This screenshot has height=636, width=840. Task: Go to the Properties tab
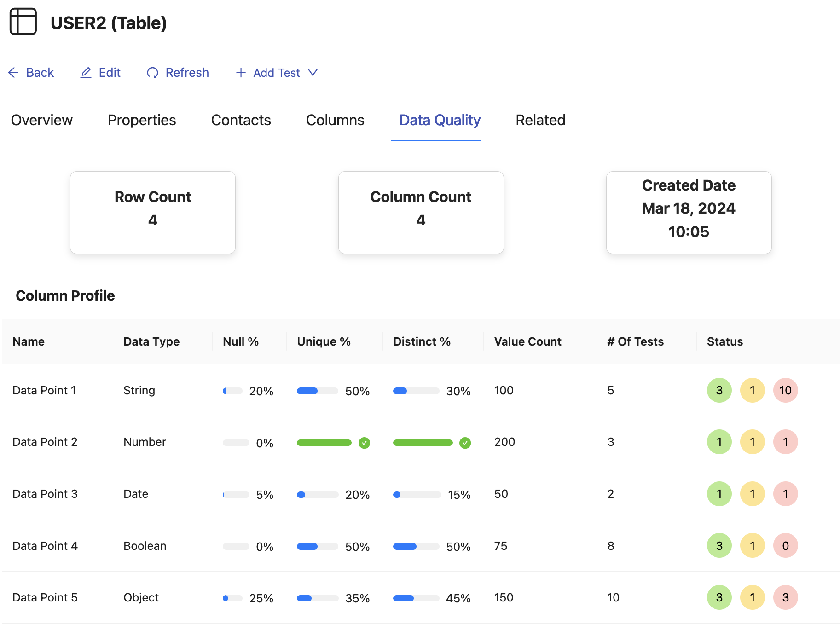pos(142,120)
